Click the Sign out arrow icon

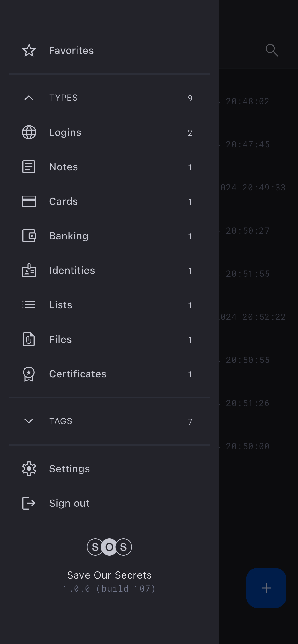(x=29, y=503)
